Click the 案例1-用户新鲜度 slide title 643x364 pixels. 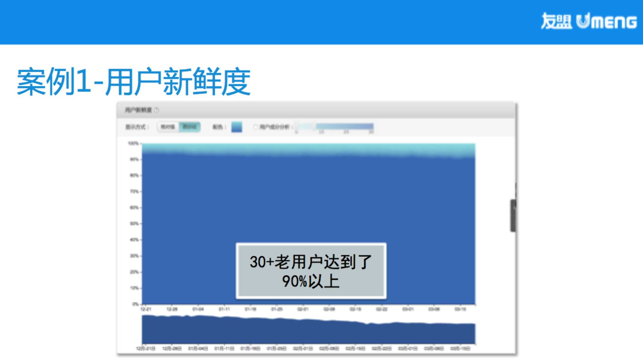pyautogui.click(x=134, y=82)
